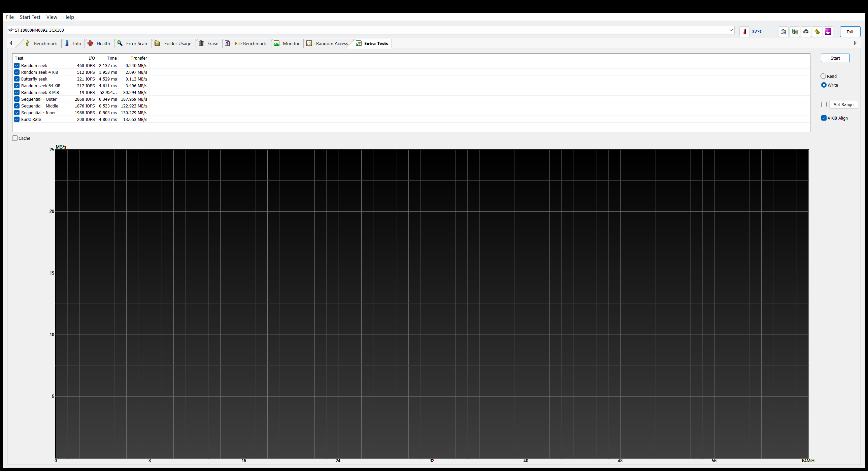Image resolution: width=868 pixels, height=471 pixels.
Task: Click the camera save screenshot icon
Action: coord(806,32)
